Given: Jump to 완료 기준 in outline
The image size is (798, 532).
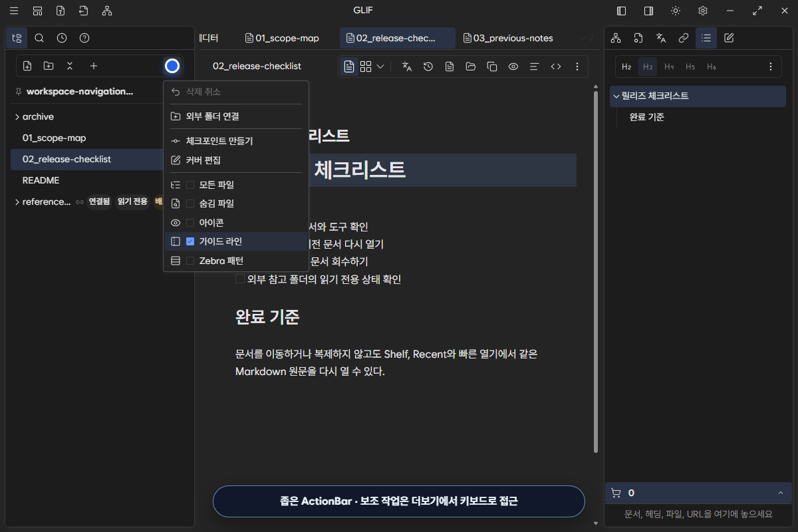Looking at the screenshot, I should tap(647, 117).
